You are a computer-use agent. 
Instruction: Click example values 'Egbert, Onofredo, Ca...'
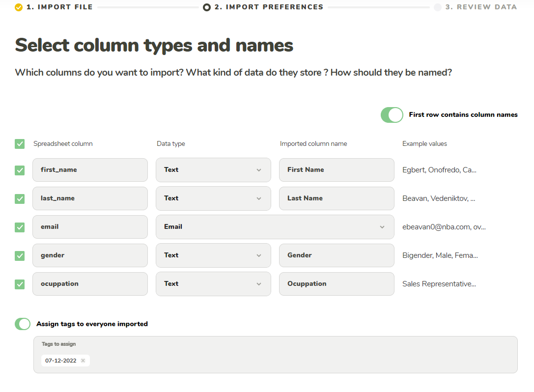[x=439, y=170]
